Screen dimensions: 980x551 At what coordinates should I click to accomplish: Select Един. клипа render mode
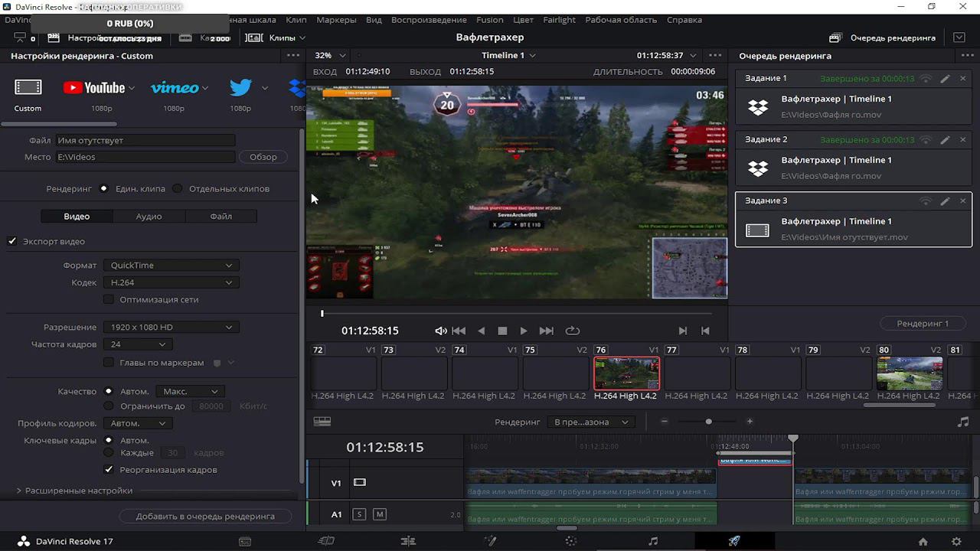103,188
